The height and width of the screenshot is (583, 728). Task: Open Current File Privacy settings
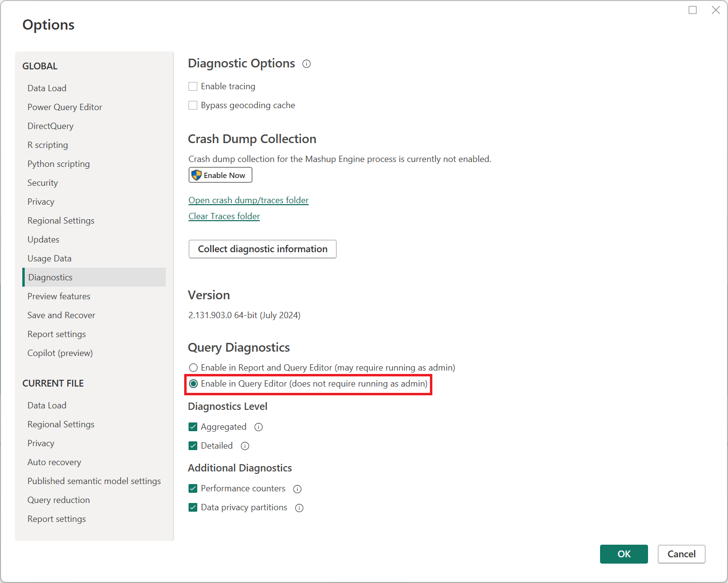(x=94, y=443)
